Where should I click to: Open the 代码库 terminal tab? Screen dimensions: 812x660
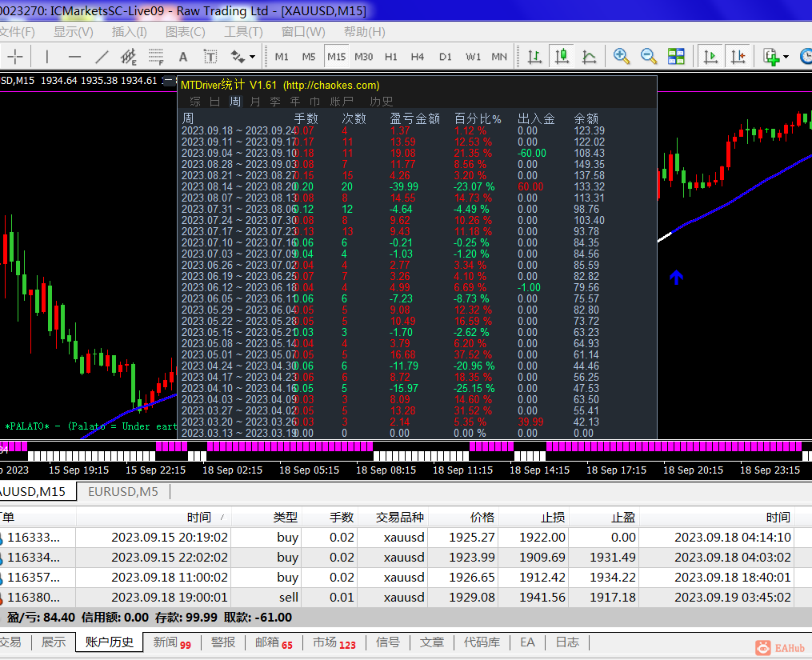coord(482,642)
